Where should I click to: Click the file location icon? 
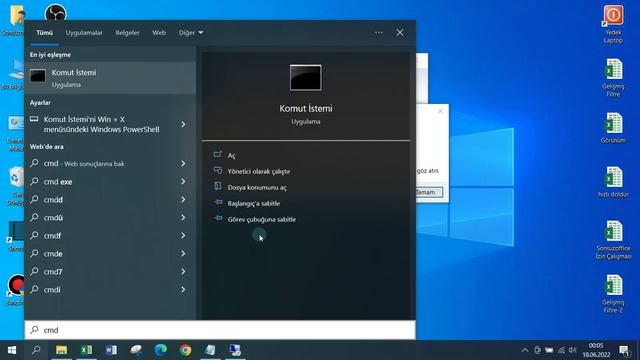(218, 187)
